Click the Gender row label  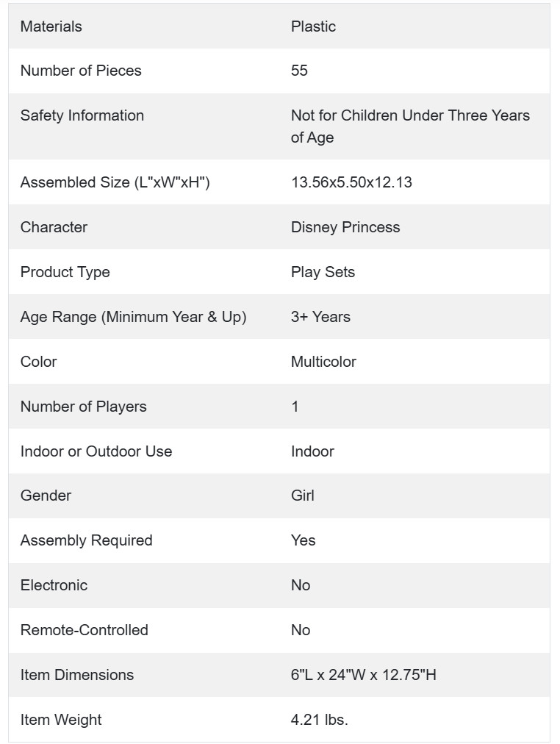pyautogui.click(x=46, y=496)
